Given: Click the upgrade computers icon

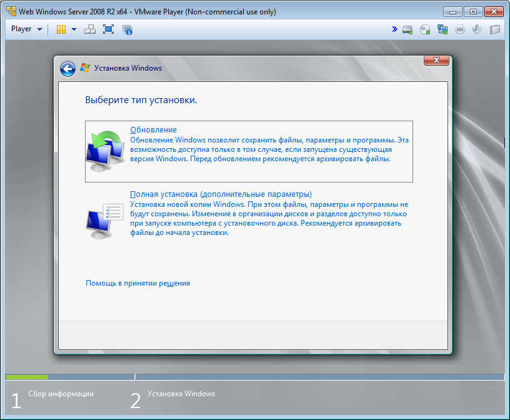Looking at the screenshot, I should point(106,151).
